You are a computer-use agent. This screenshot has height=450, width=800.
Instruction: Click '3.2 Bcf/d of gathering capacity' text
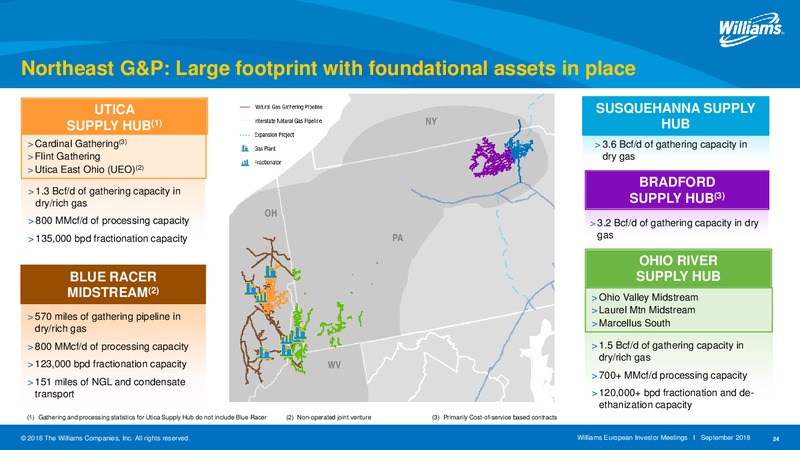coord(674,229)
